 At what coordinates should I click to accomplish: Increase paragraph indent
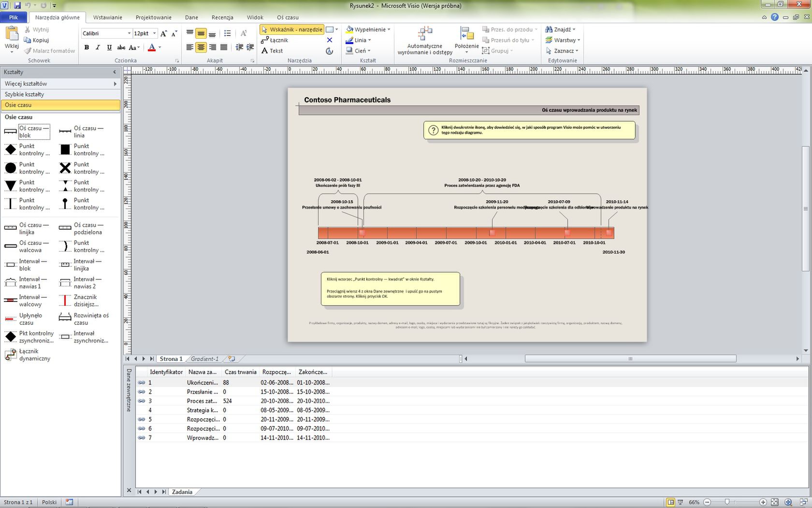(x=250, y=47)
